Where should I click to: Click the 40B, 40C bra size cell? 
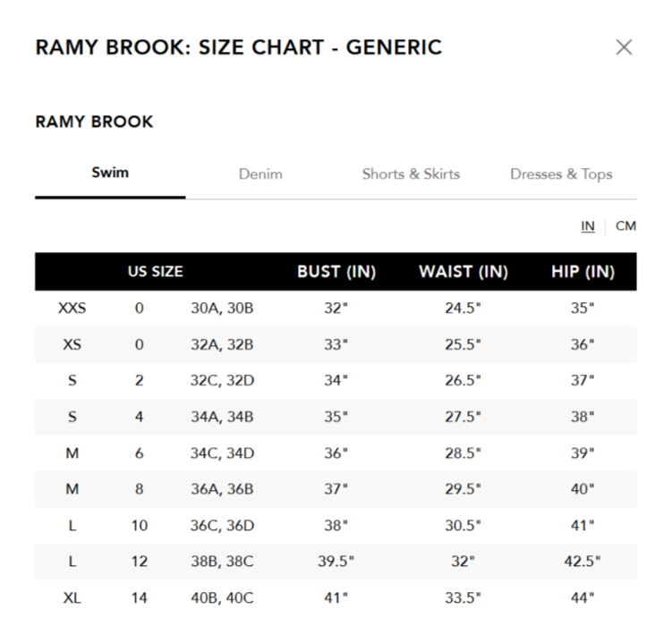222,597
